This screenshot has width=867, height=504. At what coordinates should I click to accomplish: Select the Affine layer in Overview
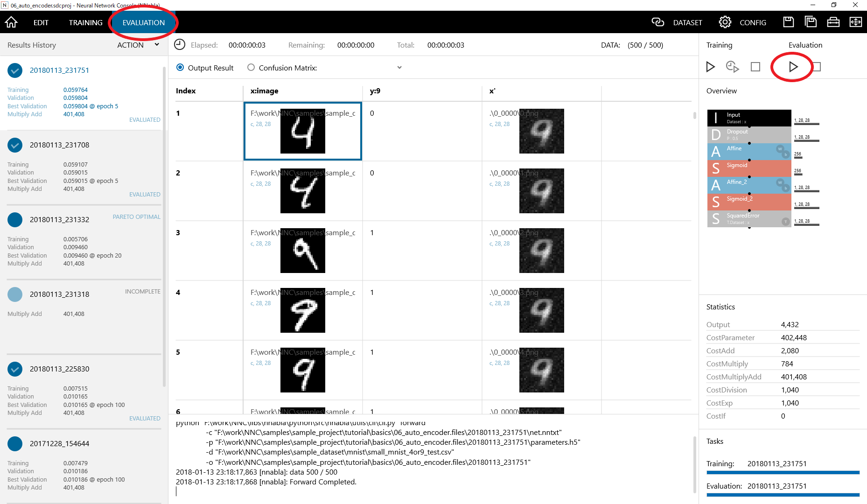coord(749,151)
